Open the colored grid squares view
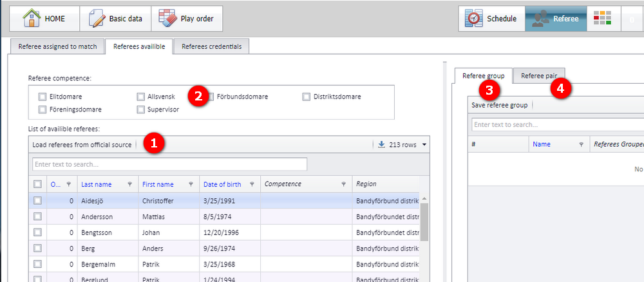The image size is (644, 282). click(x=602, y=17)
